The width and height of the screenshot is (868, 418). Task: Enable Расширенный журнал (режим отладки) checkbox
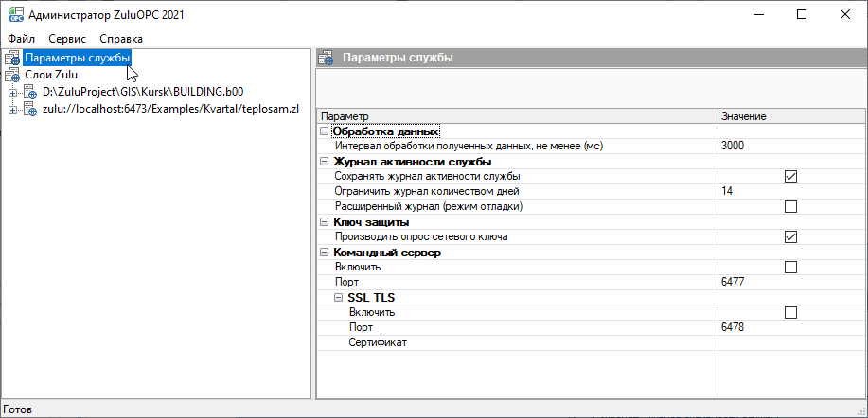(x=790, y=206)
